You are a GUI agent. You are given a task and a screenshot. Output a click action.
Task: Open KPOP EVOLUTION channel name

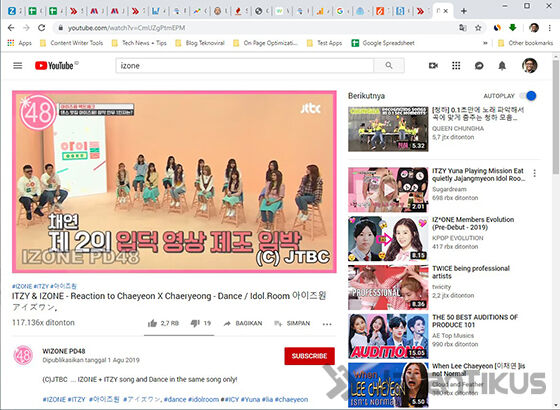click(x=458, y=238)
